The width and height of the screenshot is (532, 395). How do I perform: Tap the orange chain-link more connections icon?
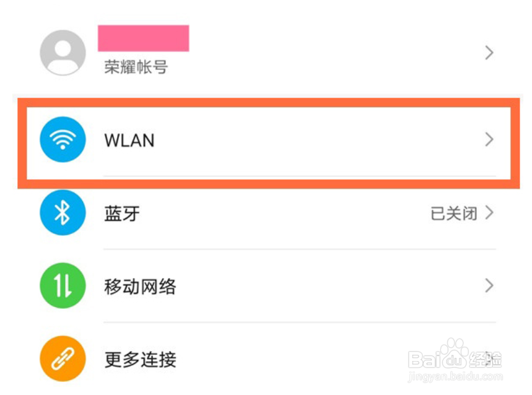(x=63, y=358)
